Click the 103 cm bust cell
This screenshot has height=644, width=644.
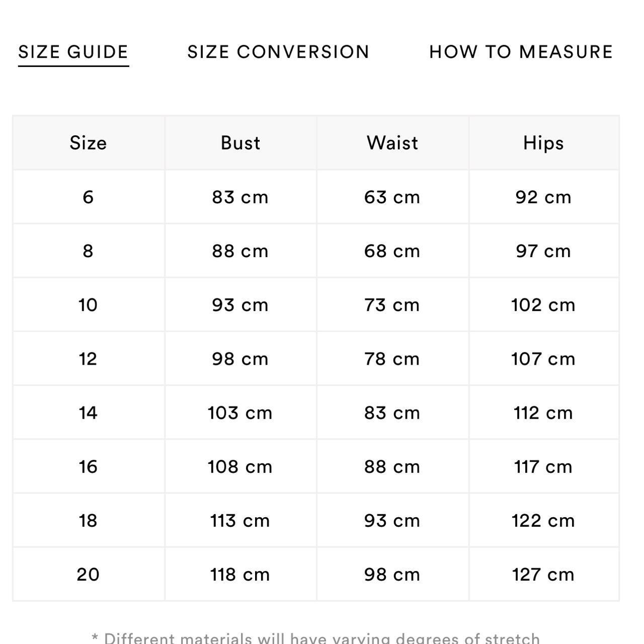(240, 413)
